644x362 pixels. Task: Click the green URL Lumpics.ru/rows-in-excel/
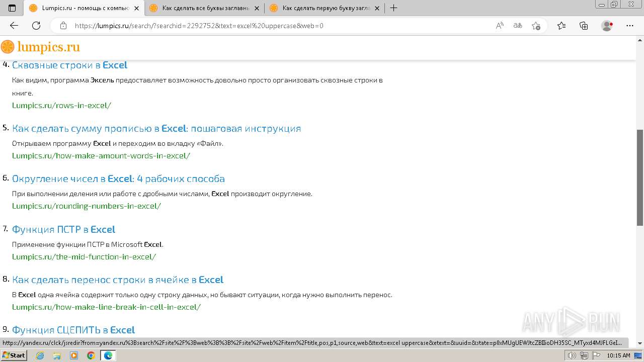click(61, 106)
